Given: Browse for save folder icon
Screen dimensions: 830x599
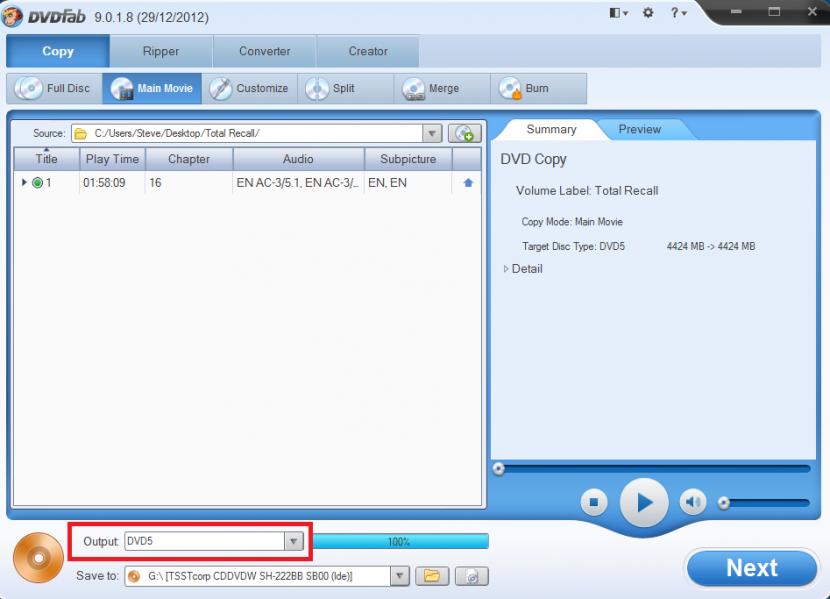Looking at the screenshot, I should tap(432, 575).
